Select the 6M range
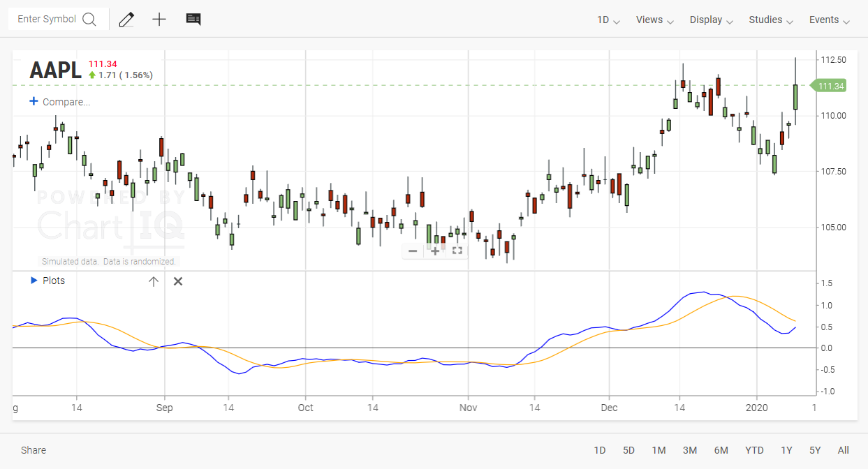 tap(721, 450)
